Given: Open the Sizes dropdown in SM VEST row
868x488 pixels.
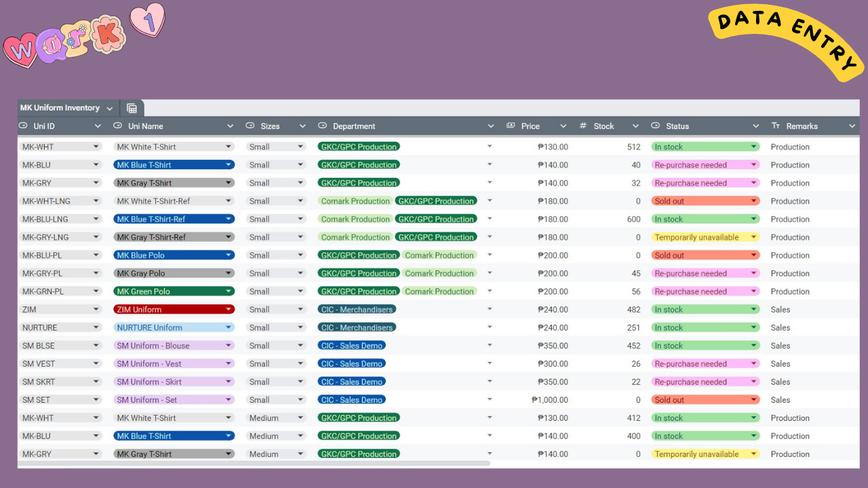Looking at the screenshot, I should tap(276, 363).
